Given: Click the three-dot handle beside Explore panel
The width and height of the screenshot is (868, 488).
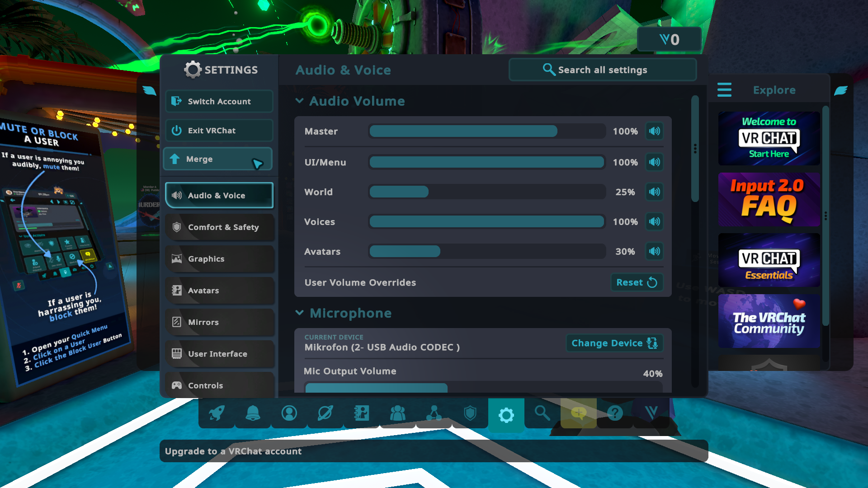Looking at the screenshot, I should pos(826,216).
